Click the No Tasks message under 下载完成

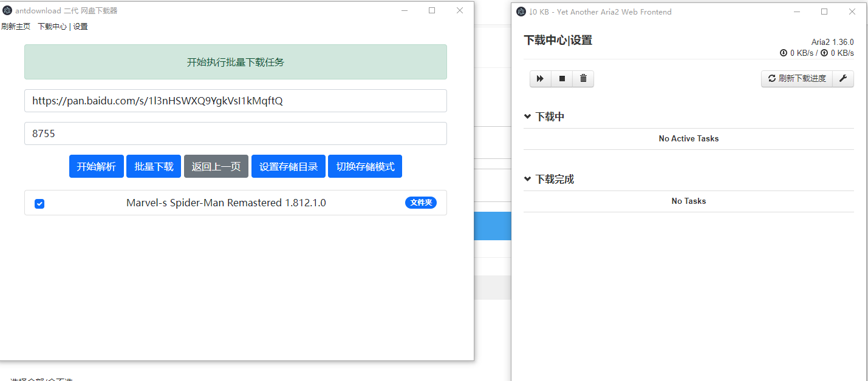pos(689,201)
